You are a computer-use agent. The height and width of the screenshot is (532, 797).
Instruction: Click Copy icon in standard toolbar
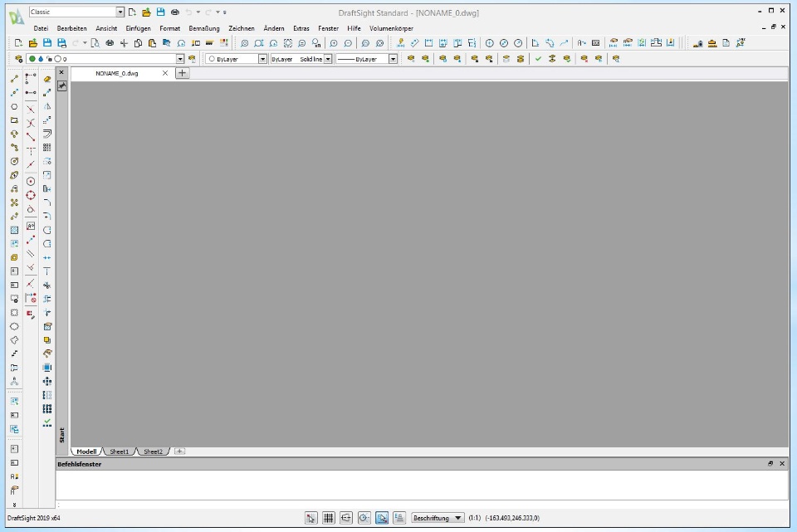tap(138, 43)
